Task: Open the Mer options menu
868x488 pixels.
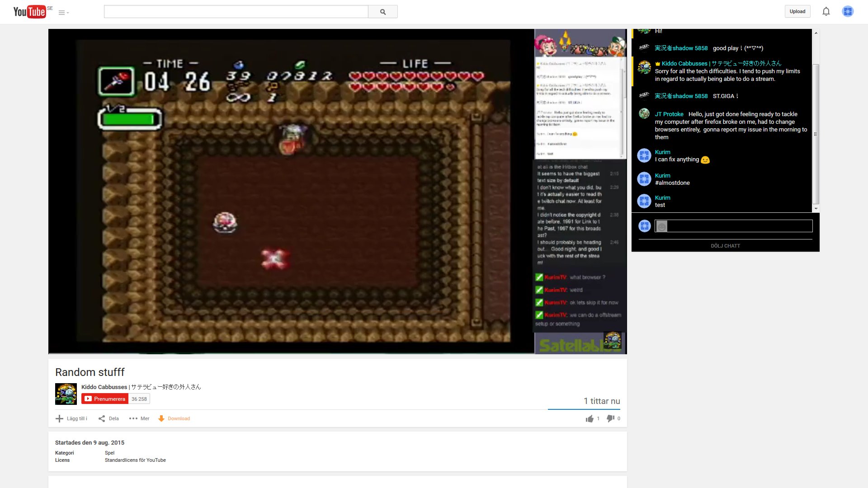Action: (x=139, y=418)
